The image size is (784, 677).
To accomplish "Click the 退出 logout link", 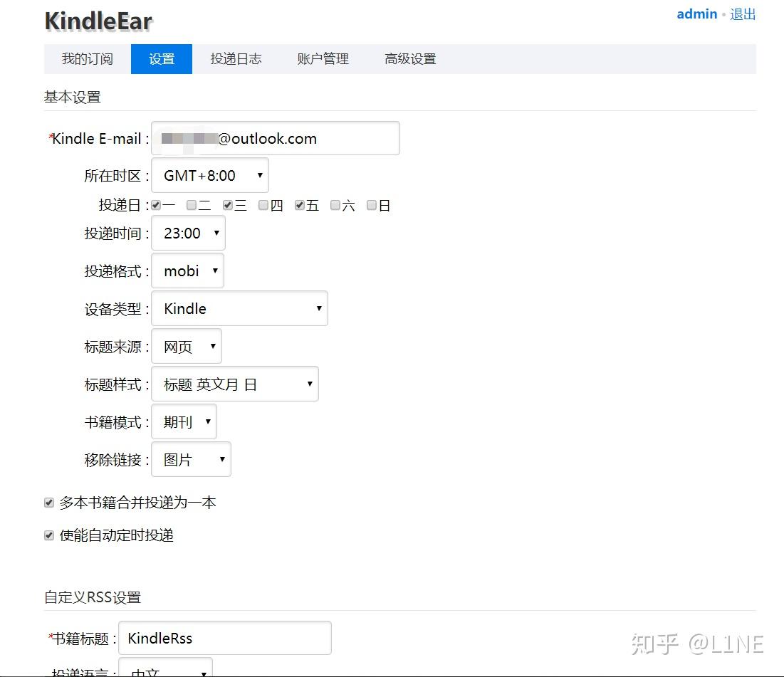I will 743,14.
